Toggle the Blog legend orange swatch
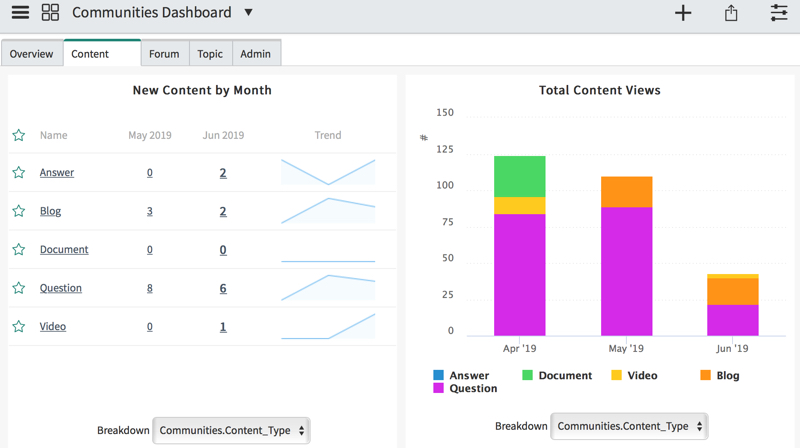 coord(706,375)
